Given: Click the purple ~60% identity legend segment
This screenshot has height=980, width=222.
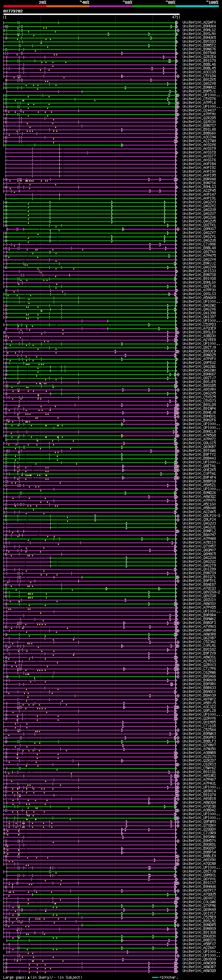Looking at the screenshot, I should click(111, 6).
